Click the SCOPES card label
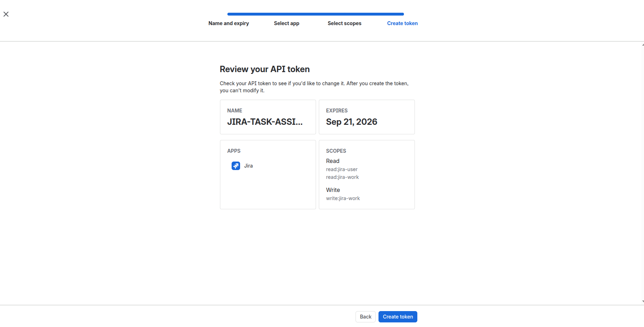The height and width of the screenshot is (327, 644). 336,151
